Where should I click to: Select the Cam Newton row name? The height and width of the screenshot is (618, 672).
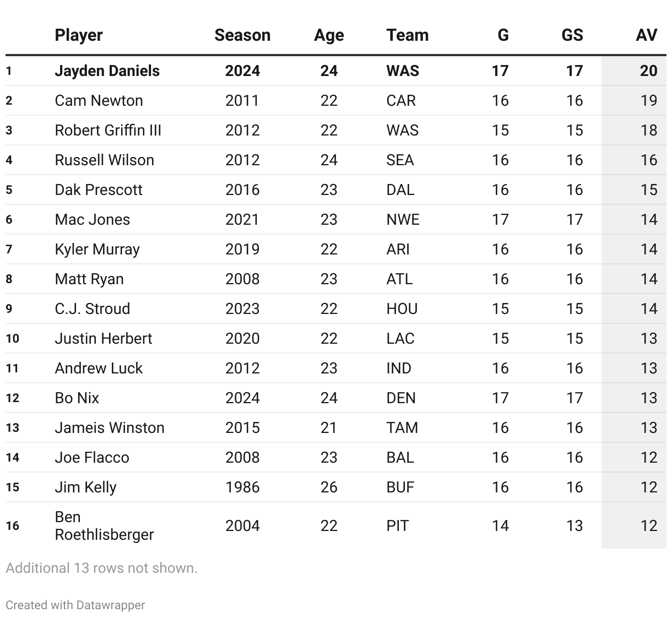tap(99, 101)
